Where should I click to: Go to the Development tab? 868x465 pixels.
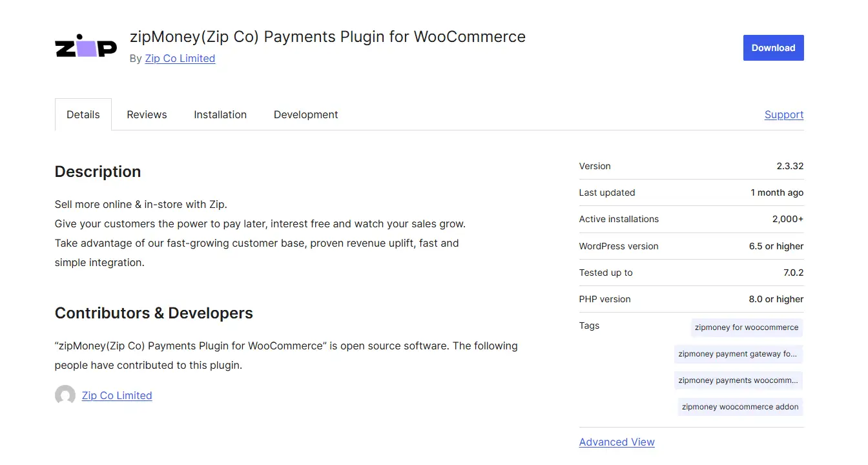[306, 114]
